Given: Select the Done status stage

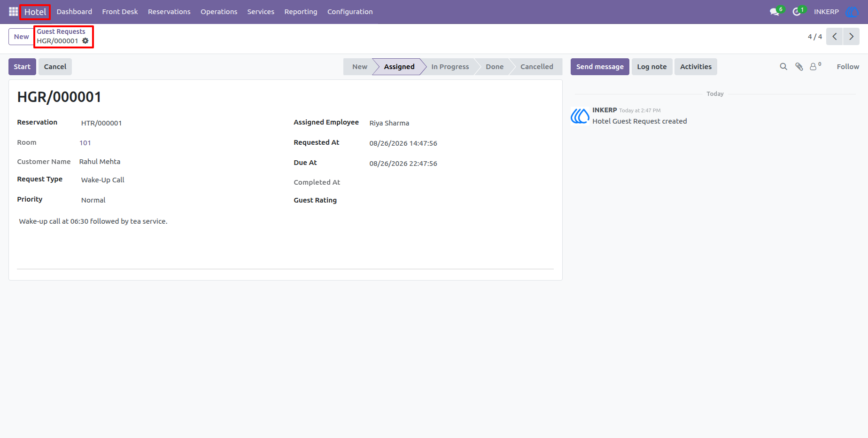Looking at the screenshot, I should pyautogui.click(x=495, y=67).
